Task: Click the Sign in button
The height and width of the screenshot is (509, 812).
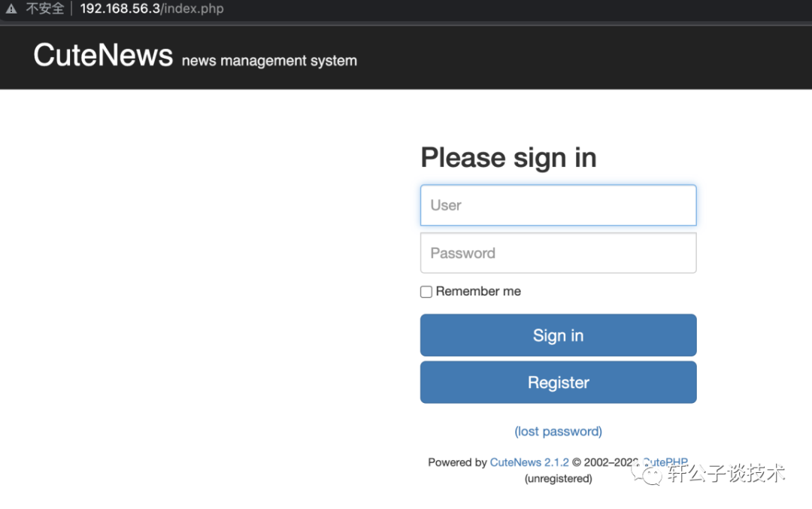Action: (x=558, y=335)
